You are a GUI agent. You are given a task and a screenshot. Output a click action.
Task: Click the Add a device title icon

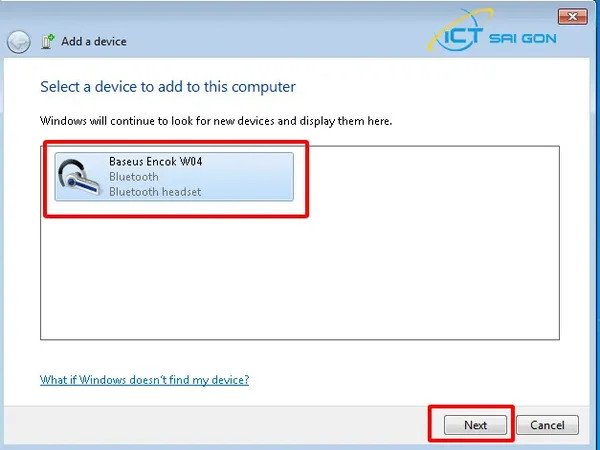[x=48, y=41]
